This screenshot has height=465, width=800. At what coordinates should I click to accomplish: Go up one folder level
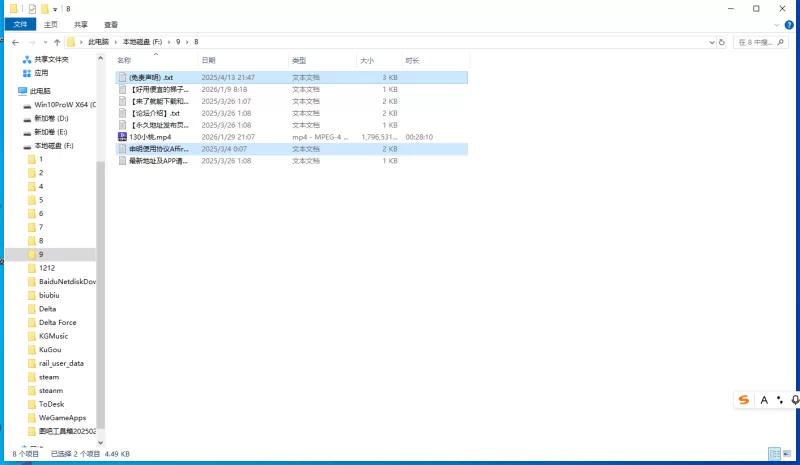57,42
